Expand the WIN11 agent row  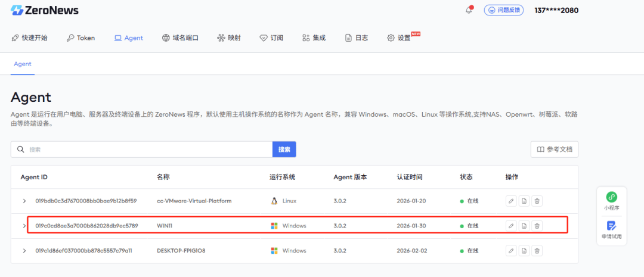[24, 226]
